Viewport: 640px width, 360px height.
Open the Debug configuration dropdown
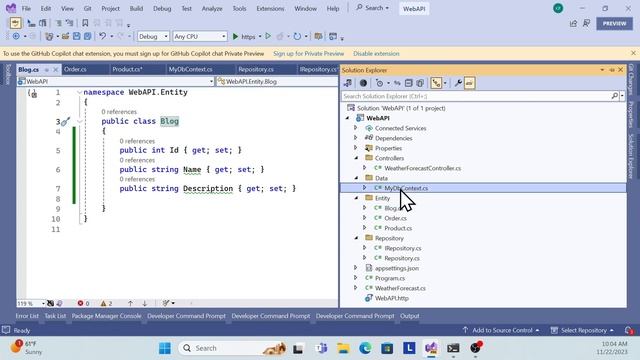click(x=153, y=36)
